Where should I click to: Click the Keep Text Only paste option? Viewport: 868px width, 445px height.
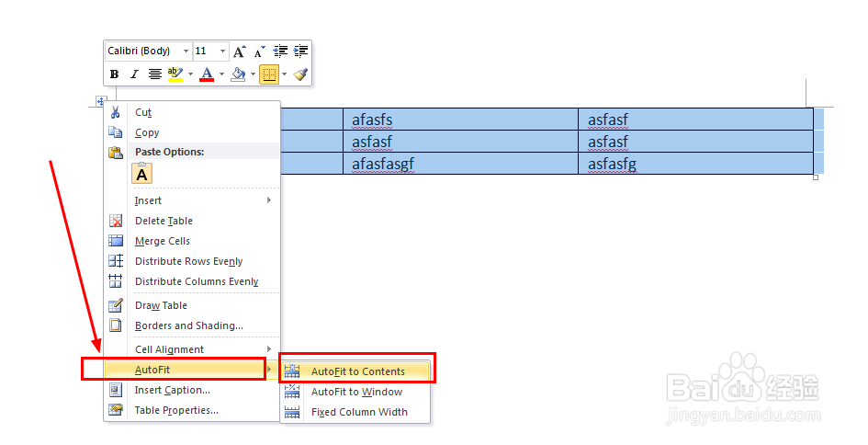141,174
